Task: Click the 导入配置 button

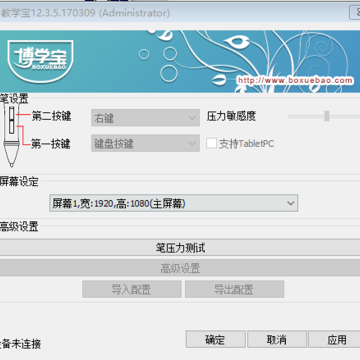Action: (x=132, y=289)
